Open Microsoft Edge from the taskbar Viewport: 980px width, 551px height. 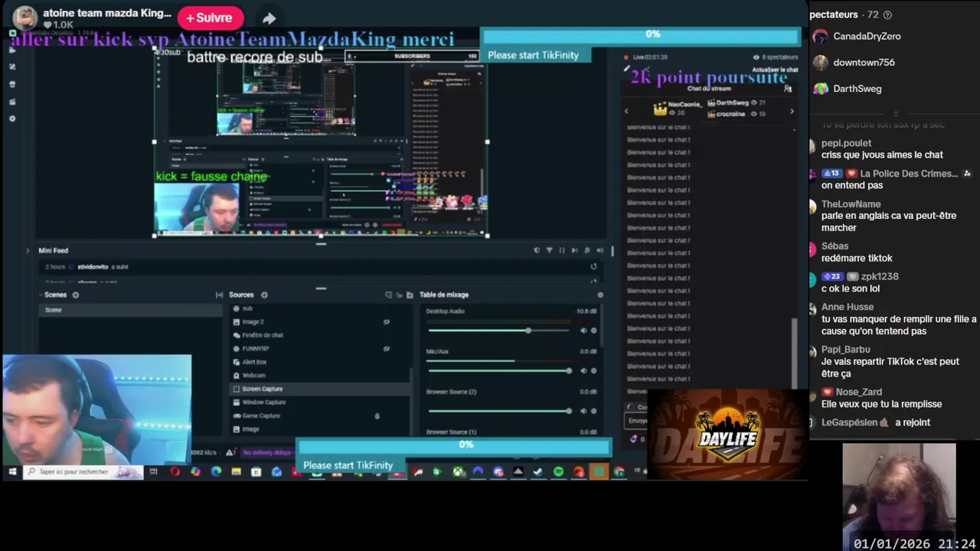coord(215,472)
